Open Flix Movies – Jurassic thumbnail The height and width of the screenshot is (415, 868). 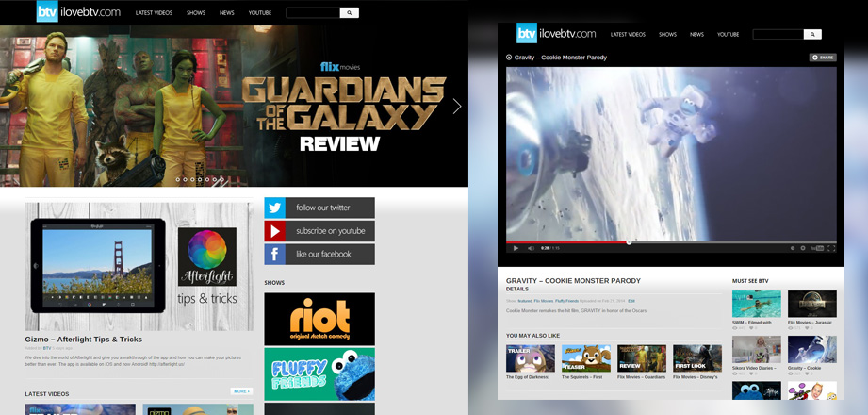(812, 305)
